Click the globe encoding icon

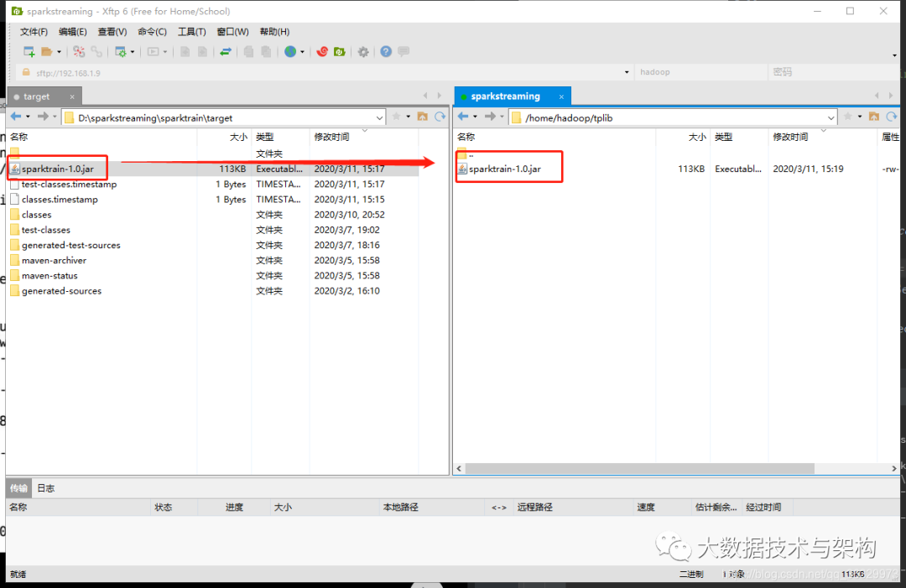point(290,52)
